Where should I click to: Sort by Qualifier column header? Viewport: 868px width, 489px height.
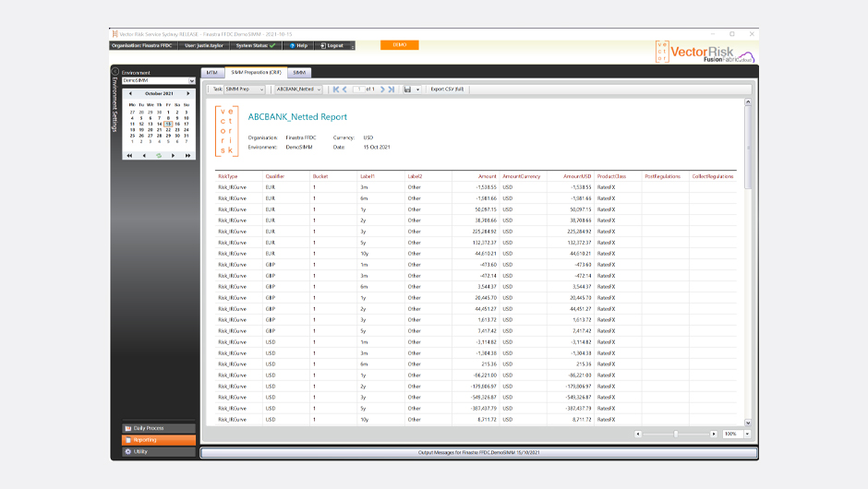pos(274,176)
